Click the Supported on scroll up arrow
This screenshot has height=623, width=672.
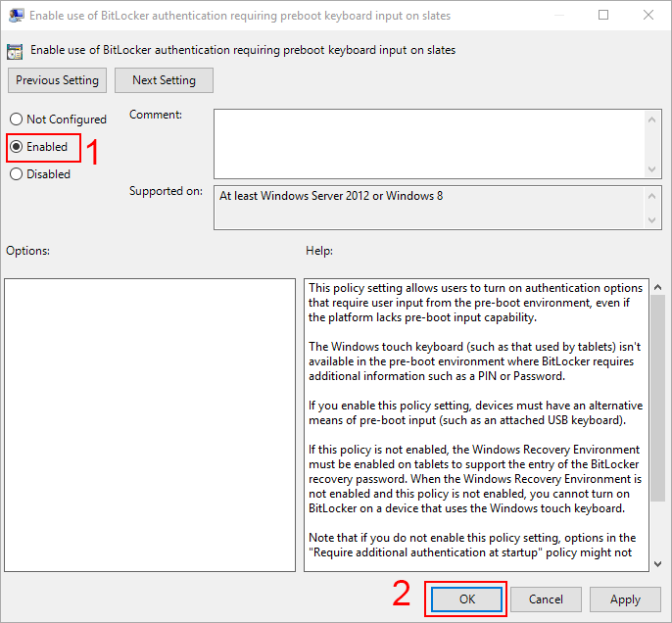tap(651, 196)
